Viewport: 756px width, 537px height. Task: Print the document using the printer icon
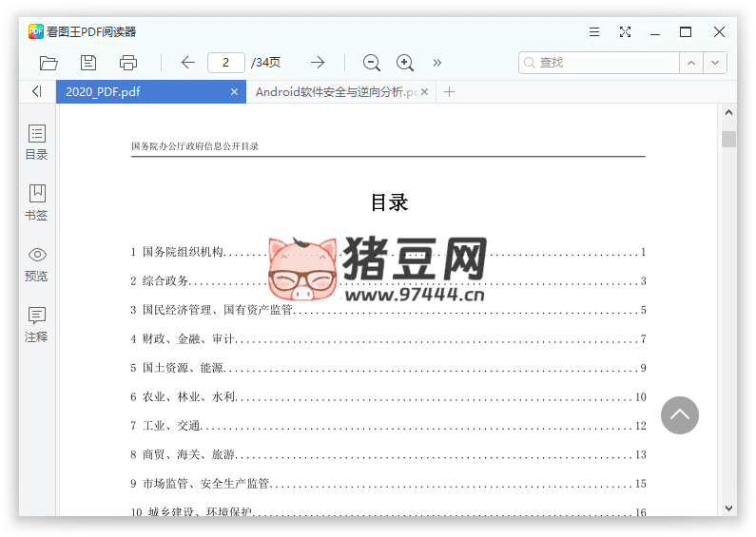coord(128,63)
